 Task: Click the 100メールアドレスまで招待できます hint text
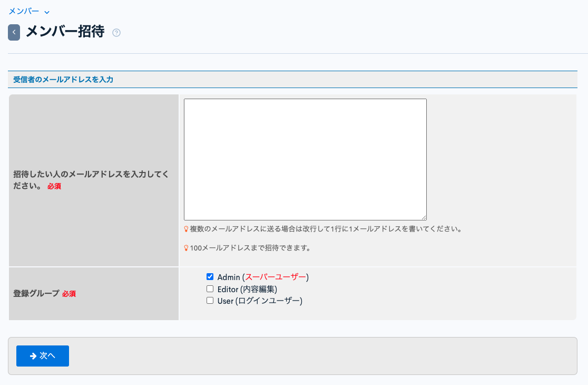[x=250, y=248]
